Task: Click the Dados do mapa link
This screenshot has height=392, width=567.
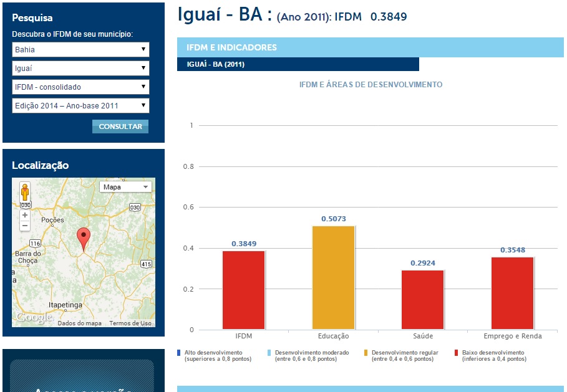Action: 80,323
